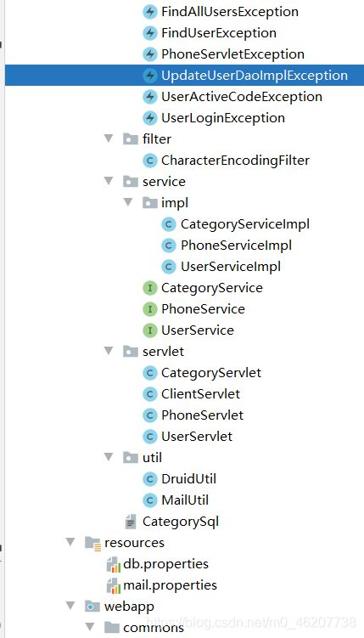
Task: Collapse the service package arrow
Action: pos(109,181)
